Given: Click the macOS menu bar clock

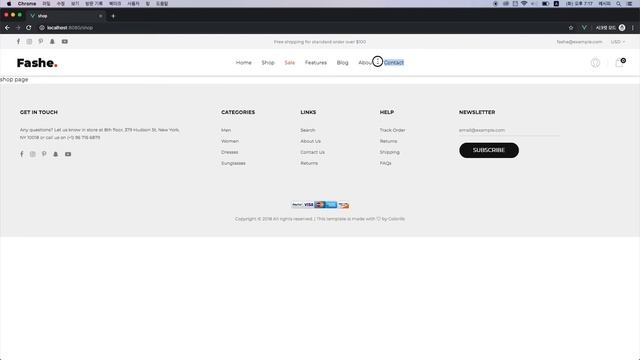Looking at the screenshot, I should (579, 4).
